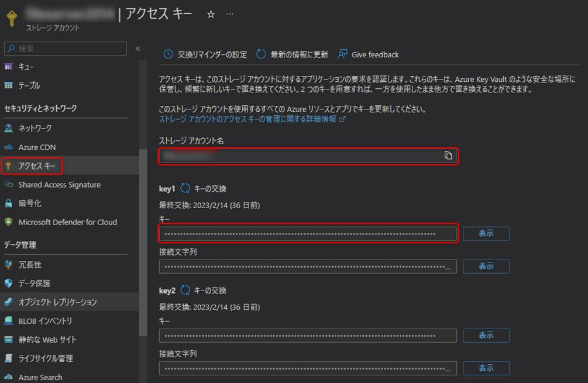Copy the storage account name
This screenshot has width=588, height=383.
tap(448, 156)
